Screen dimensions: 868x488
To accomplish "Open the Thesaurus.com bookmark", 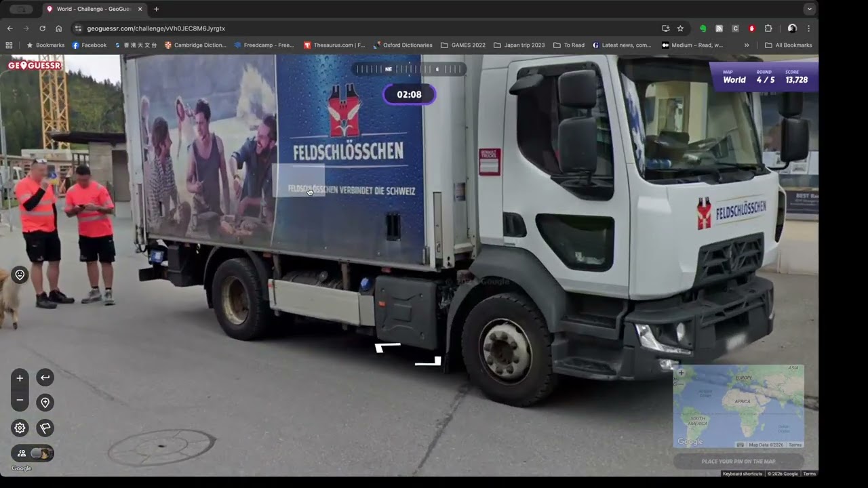I will (x=334, y=45).
